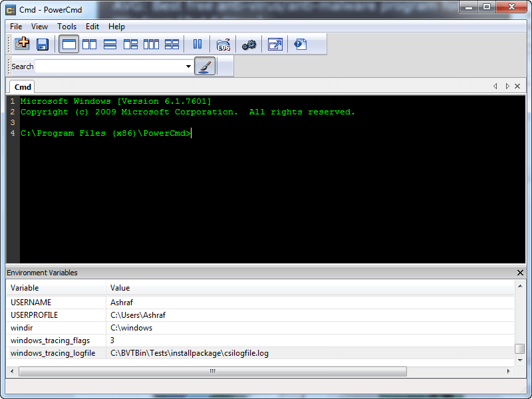Viewport: 532px width, 399px height.
Task: Choose the three-column layout icon
Action: coord(152,45)
